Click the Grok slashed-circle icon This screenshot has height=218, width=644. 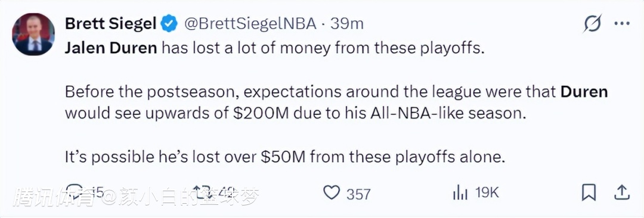[x=592, y=23]
